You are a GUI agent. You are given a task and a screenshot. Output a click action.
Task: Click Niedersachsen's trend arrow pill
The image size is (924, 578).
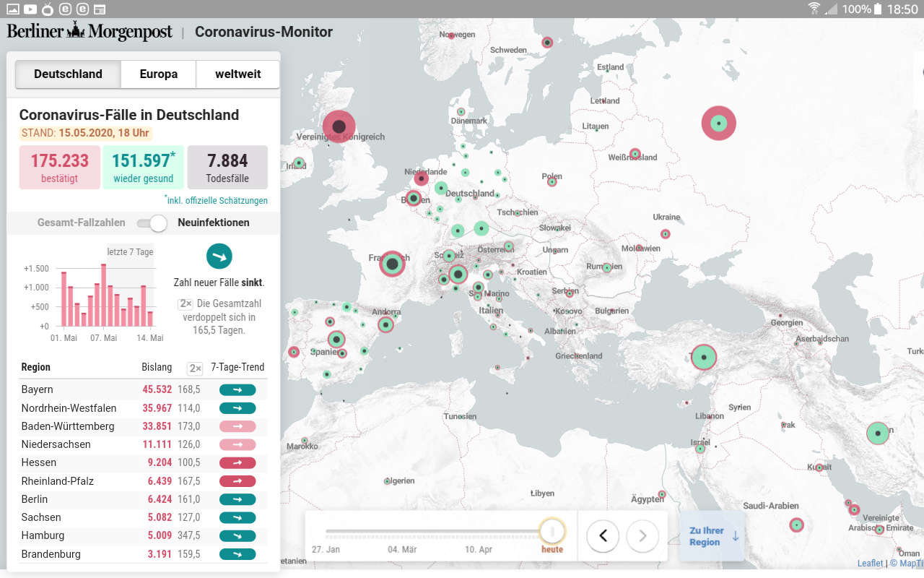pyautogui.click(x=237, y=444)
